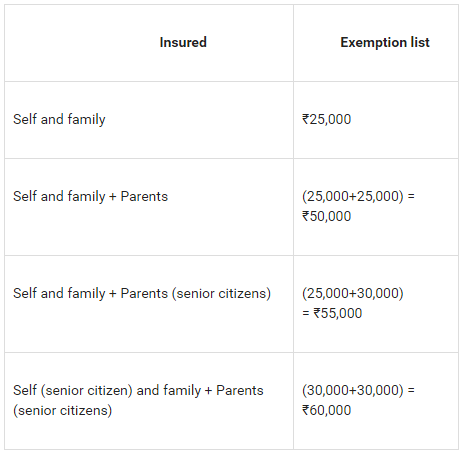467x455 pixels.
Task: Click the ₹60,000 total amount
Action: coord(326,410)
